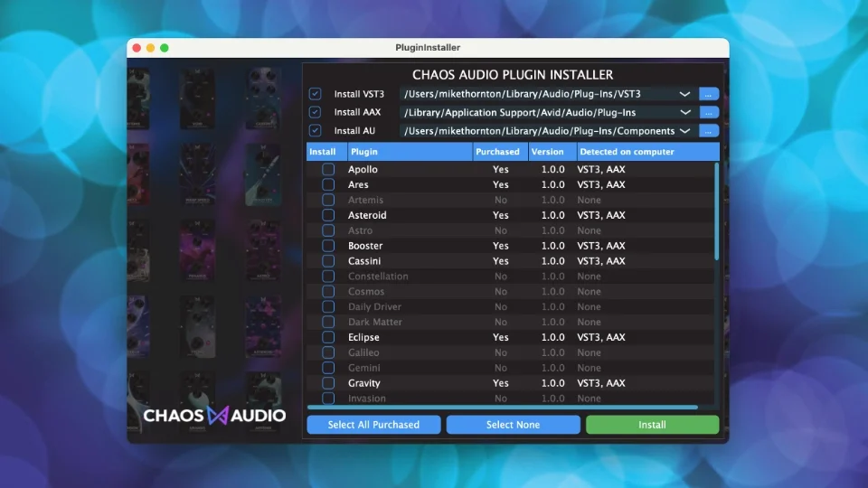Tick the Asteroid install checkbox
Viewport: 868px width, 488px height.
[x=328, y=215]
